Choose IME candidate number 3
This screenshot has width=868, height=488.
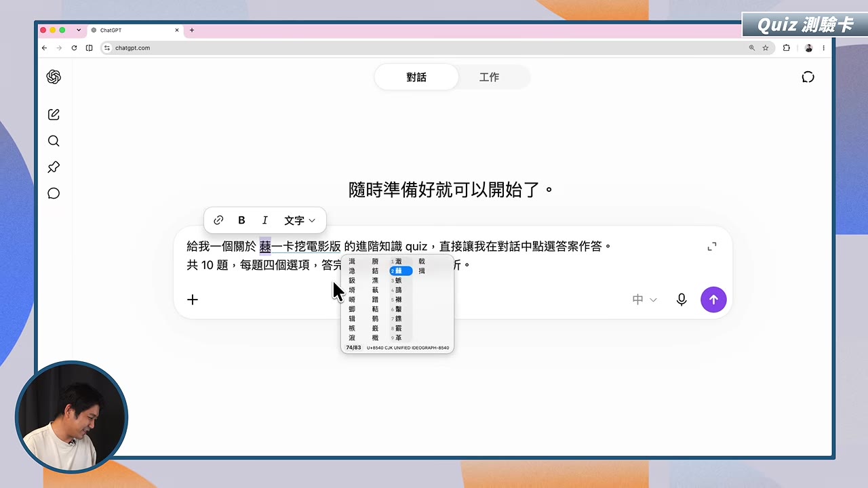400,280
